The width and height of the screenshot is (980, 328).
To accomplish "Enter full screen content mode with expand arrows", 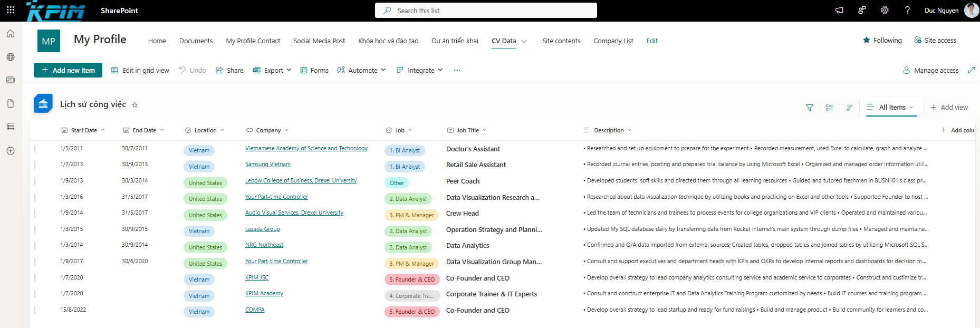I will tap(972, 70).
